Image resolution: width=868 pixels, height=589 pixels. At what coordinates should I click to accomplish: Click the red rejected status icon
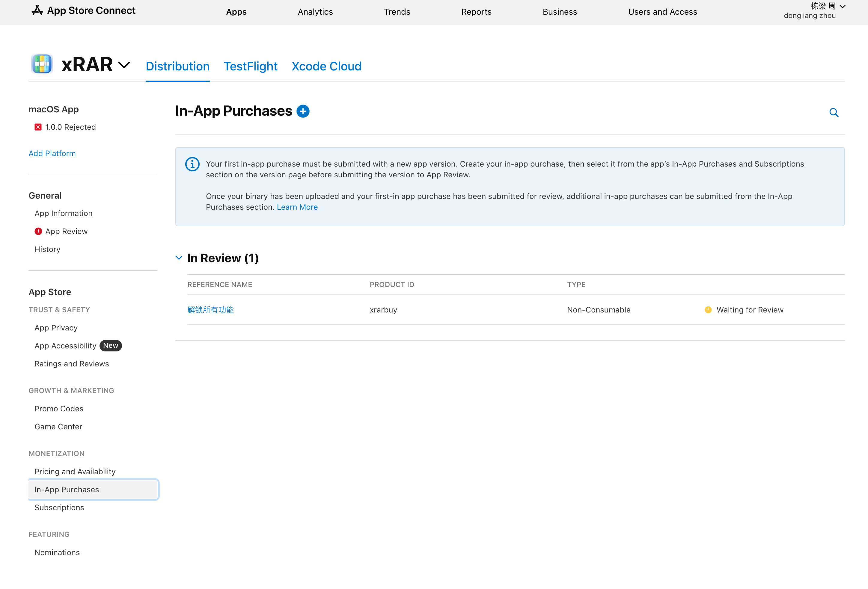click(38, 127)
